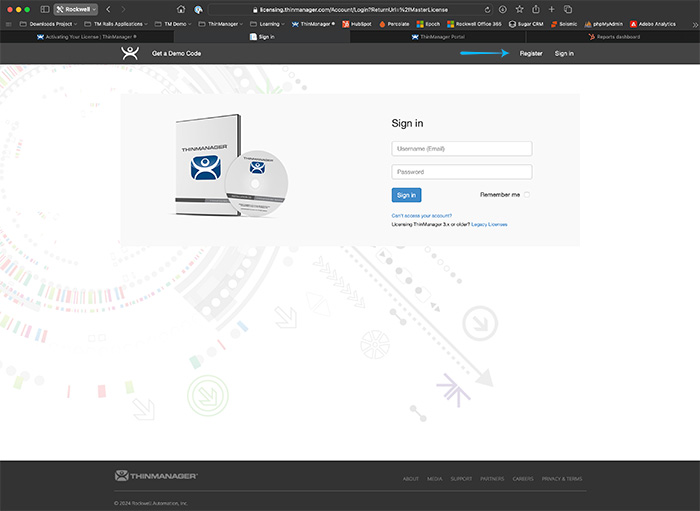Viewport: 700px width, 511px height.
Task: Open Support footer link
Action: (x=461, y=479)
